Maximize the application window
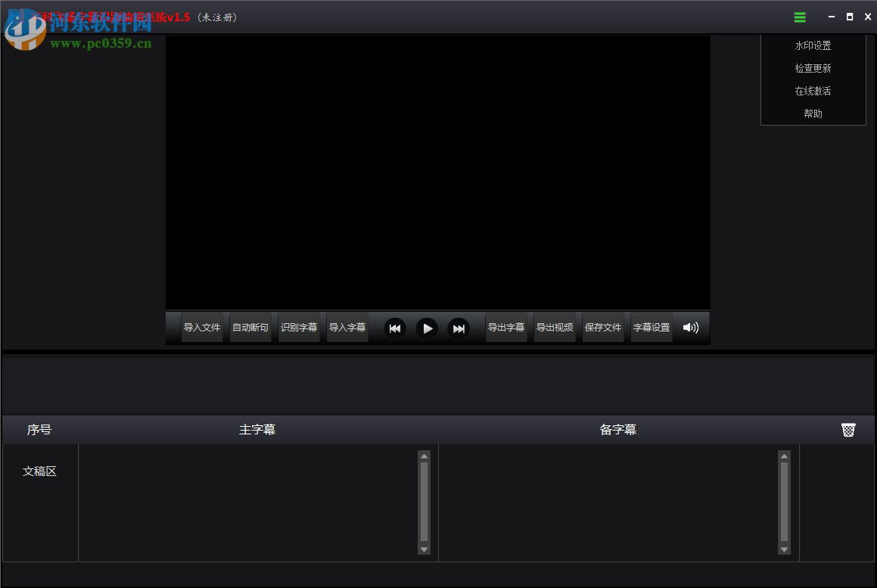The height and width of the screenshot is (588, 877). tap(850, 17)
